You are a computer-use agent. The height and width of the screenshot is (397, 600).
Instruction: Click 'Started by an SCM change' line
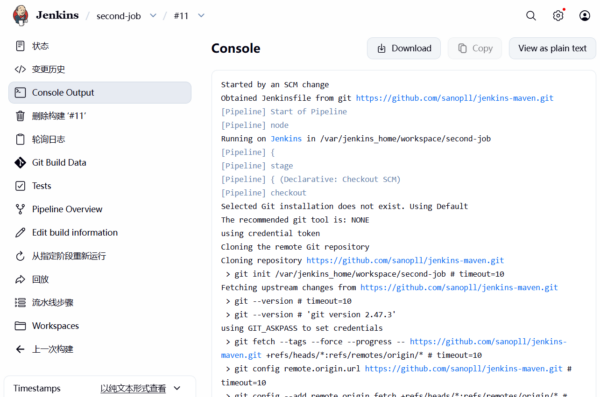pos(275,85)
